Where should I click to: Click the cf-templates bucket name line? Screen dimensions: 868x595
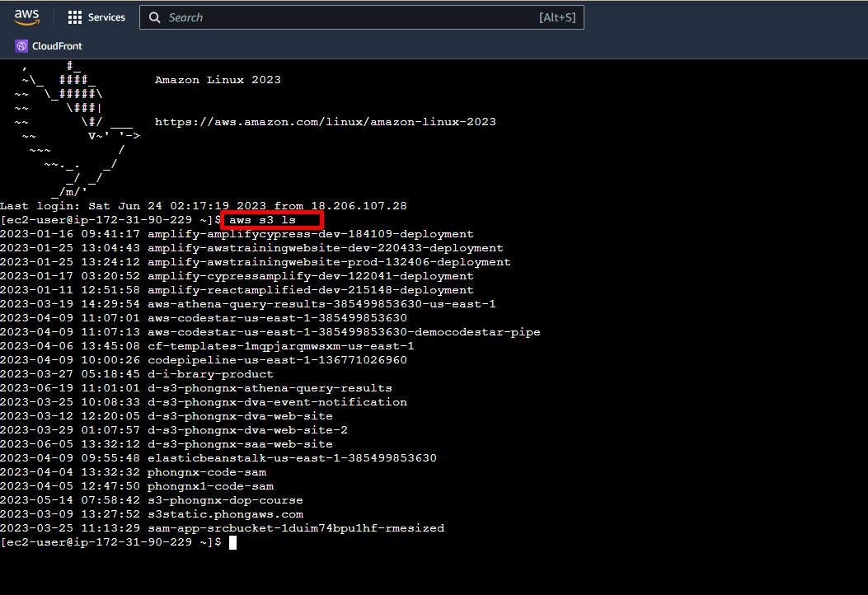click(x=280, y=346)
